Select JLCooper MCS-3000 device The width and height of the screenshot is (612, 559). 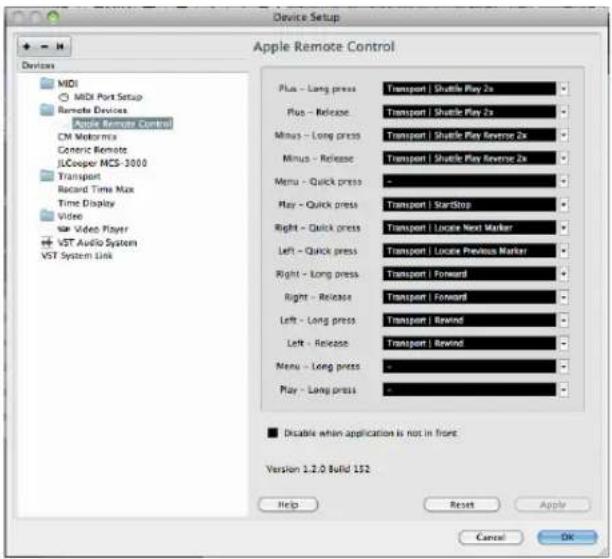(x=102, y=163)
